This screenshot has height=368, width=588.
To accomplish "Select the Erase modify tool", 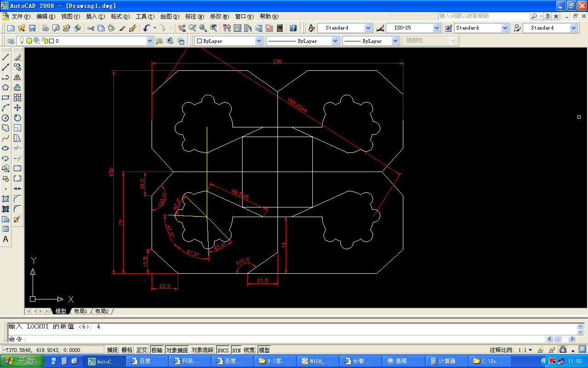I will [17, 57].
